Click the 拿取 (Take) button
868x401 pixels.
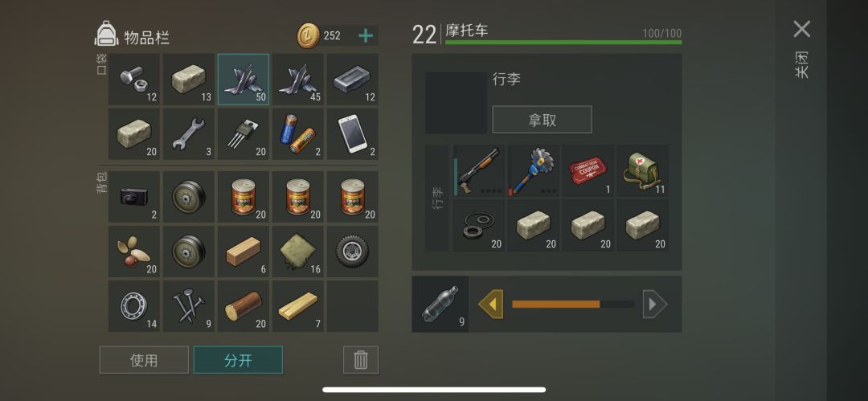pyautogui.click(x=542, y=120)
